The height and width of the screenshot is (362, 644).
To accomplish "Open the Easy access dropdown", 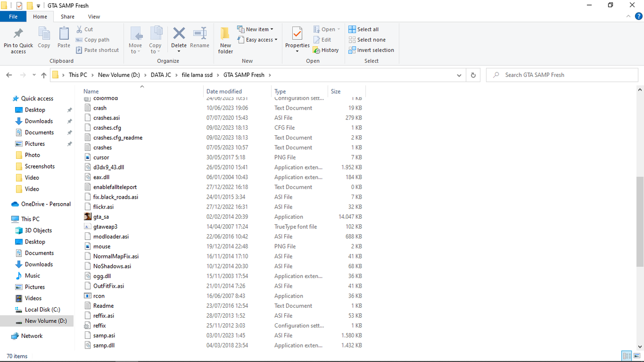I will click(257, 40).
